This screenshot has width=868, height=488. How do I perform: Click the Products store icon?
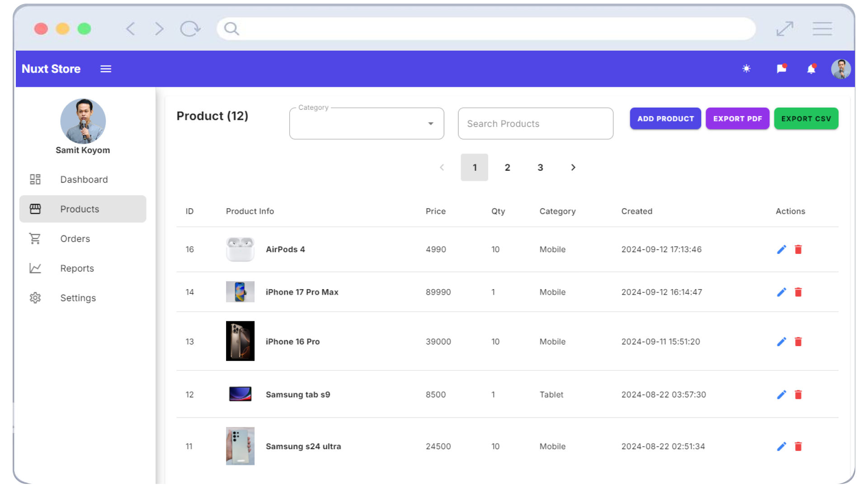click(x=35, y=209)
